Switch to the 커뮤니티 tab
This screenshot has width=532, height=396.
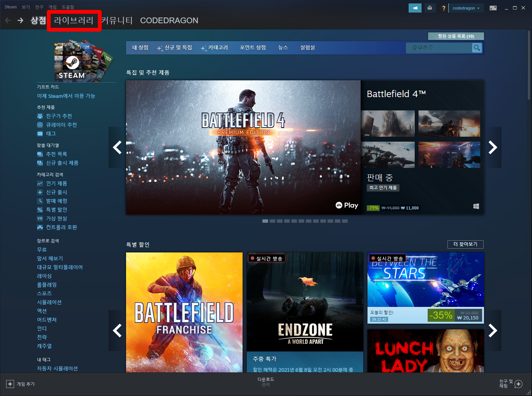(117, 21)
